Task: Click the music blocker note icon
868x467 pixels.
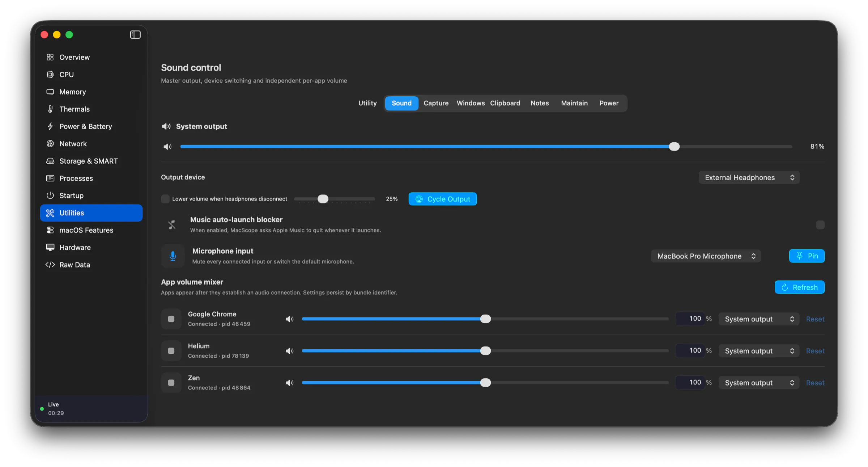Action: 172,225
